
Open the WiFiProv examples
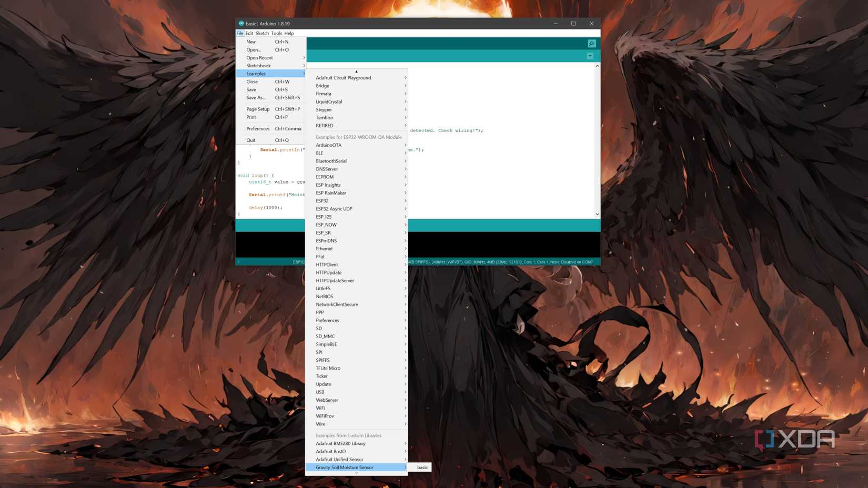point(357,416)
